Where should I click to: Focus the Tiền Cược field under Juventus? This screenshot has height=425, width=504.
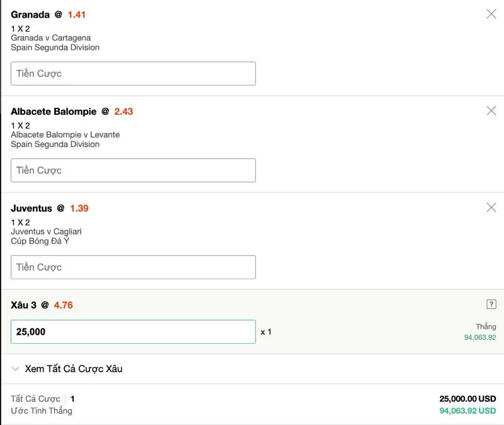point(133,267)
